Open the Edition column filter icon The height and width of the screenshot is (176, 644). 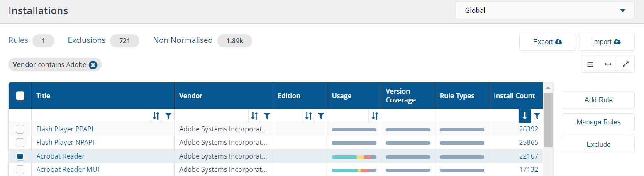coord(321,116)
